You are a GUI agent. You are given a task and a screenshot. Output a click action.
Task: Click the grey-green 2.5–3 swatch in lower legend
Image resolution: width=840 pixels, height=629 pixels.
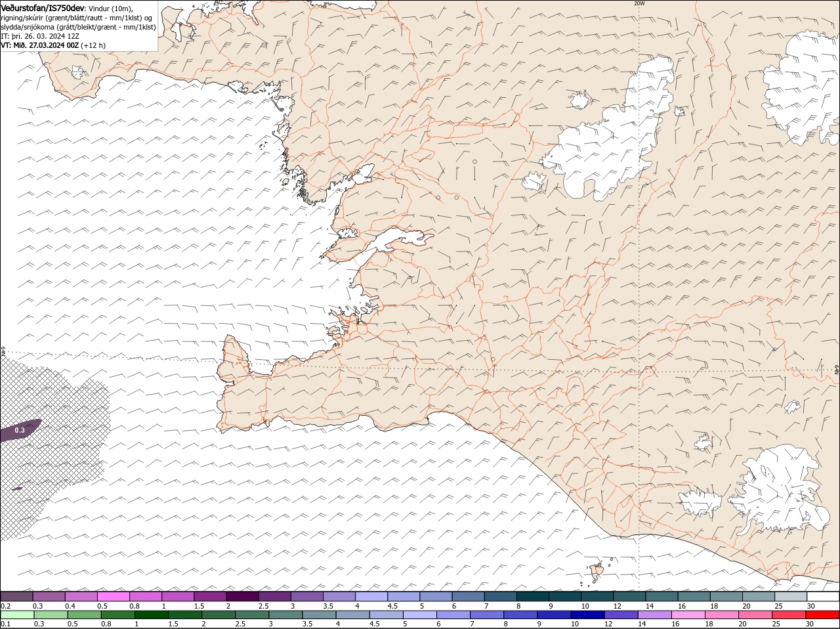tap(252, 615)
